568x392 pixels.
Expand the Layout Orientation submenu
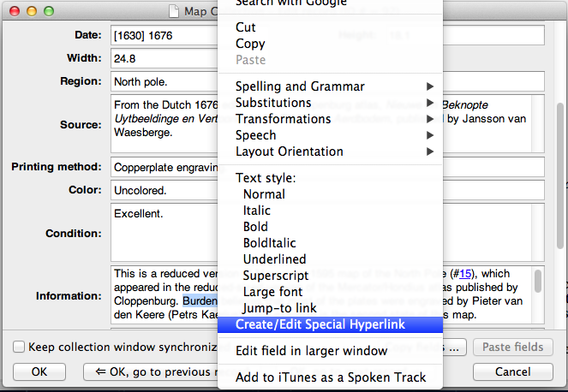(330, 151)
